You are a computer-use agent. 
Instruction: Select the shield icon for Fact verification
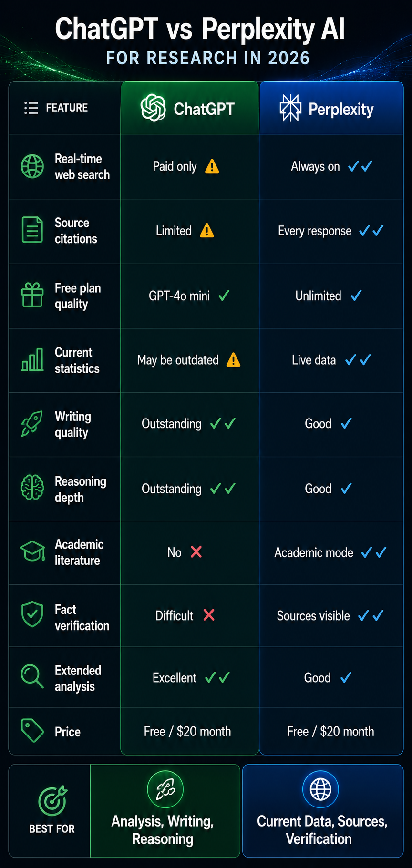tap(32, 615)
